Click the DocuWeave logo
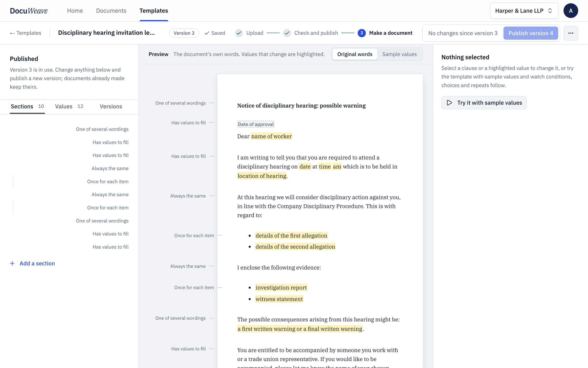Image resolution: width=588 pixels, height=368 pixels. [29, 11]
